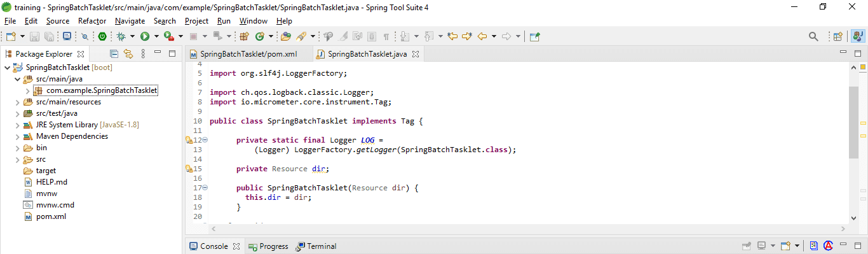Click the Pin Editor icon
Screen dimensions: 868x254
pyautogui.click(x=535, y=36)
